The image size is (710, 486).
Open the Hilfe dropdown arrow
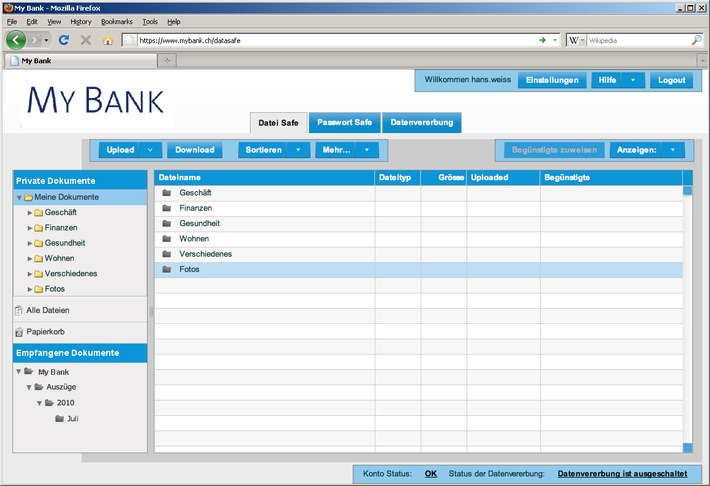coord(633,80)
